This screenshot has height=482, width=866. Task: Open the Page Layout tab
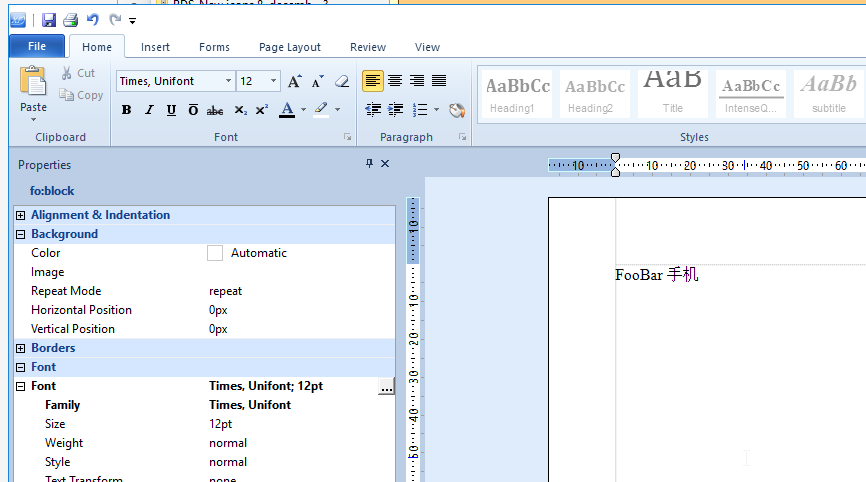290,47
